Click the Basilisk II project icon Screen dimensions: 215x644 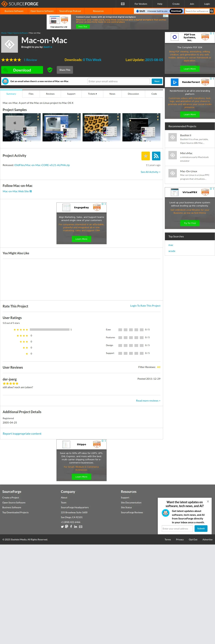172,137
